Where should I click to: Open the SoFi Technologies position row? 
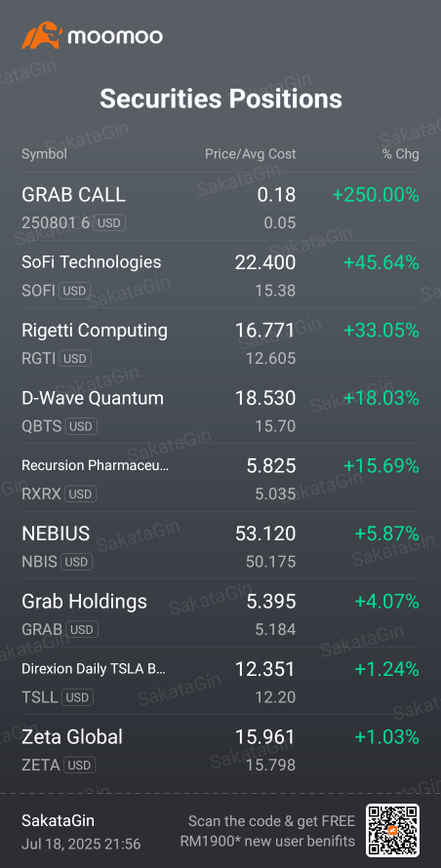[220, 275]
